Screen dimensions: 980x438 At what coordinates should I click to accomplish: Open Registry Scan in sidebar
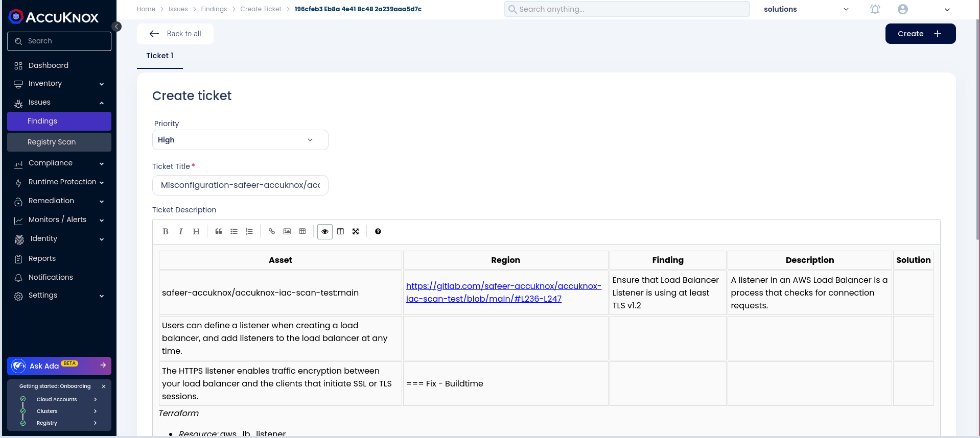coord(59,142)
